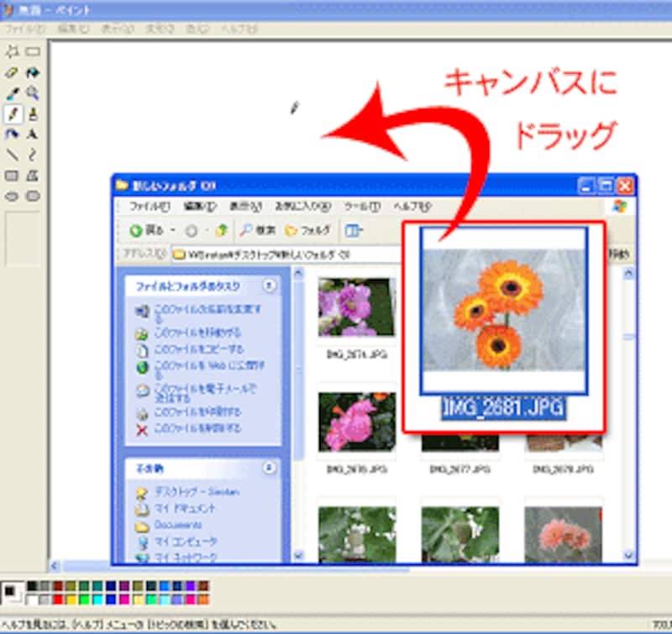Click the publish file to Web link
Image resolution: width=672 pixels, height=634 pixels.
pyautogui.click(x=208, y=369)
